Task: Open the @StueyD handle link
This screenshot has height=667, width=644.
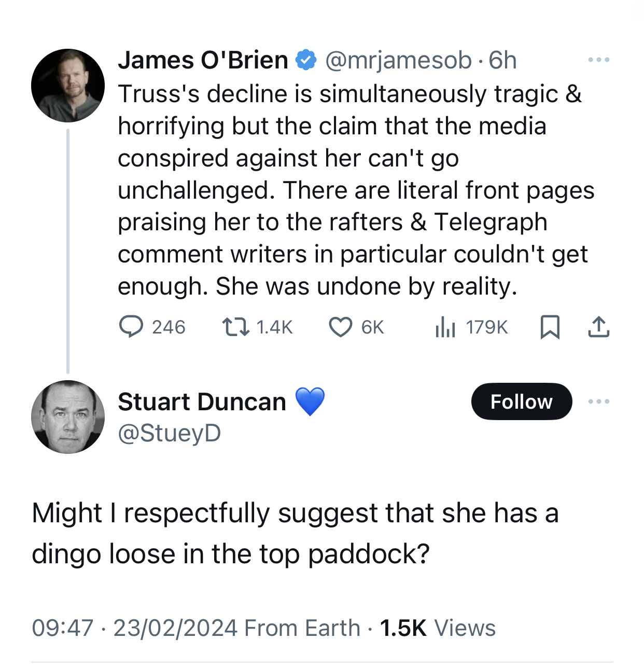Action: pyautogui.click(x=170, y=433)
